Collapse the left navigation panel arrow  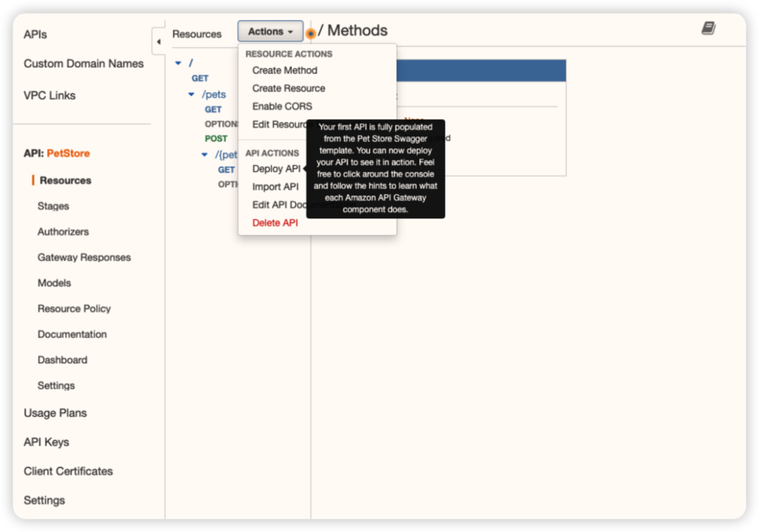[x=158, y=41]
